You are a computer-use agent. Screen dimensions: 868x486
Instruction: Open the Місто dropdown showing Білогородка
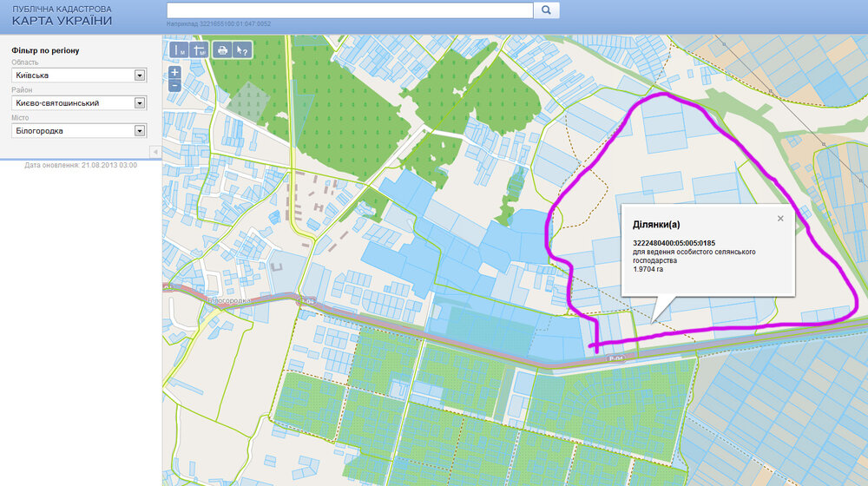(79, 131)
